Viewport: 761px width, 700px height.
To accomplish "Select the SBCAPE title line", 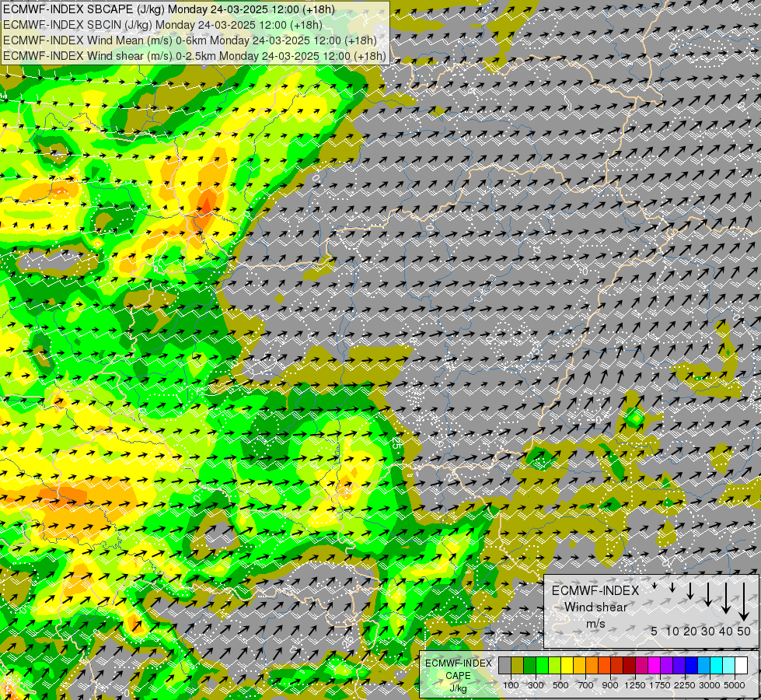I will click(x=169, y=9).
